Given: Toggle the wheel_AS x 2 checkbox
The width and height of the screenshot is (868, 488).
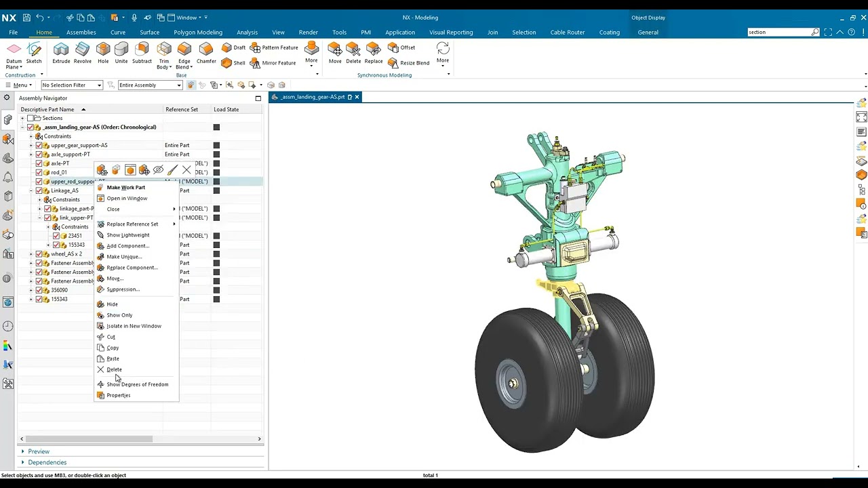Looking at the screenshot, I should 39,254.
